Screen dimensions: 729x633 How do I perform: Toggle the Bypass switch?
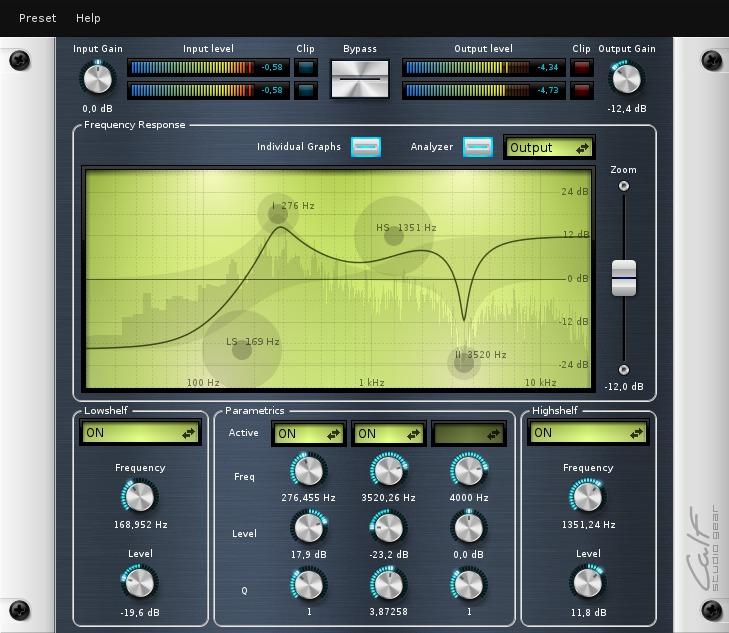pyautogui.click(x=359, y=79)
